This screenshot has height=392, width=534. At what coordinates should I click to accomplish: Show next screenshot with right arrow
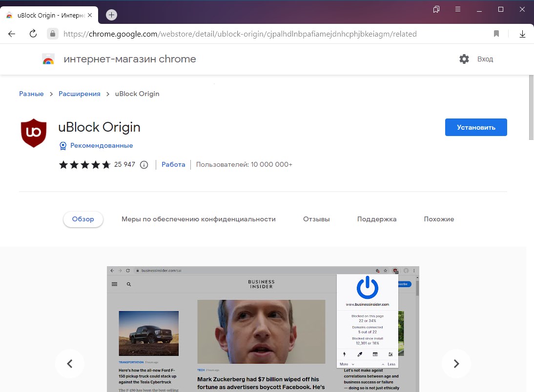(x=456, y=364)
